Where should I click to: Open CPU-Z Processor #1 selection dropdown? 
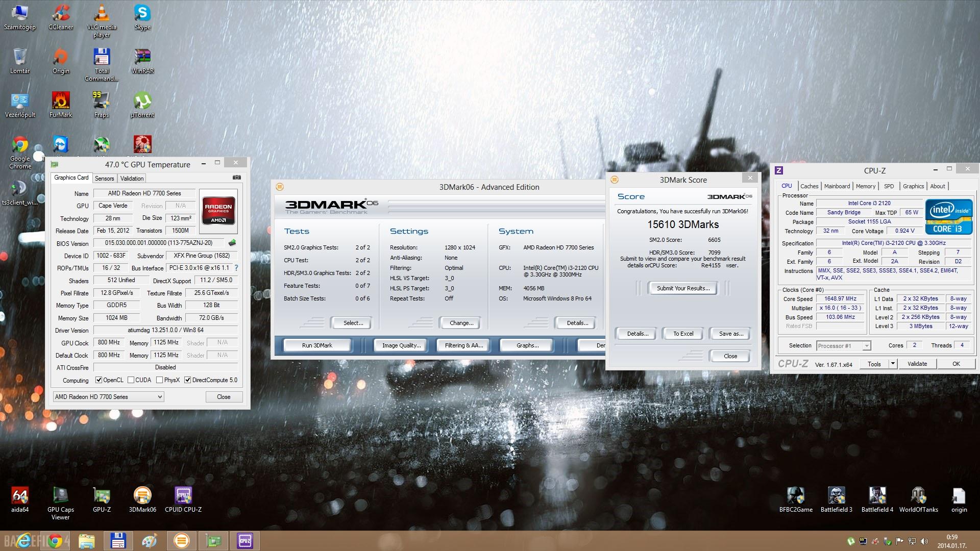tap(843, 346)
